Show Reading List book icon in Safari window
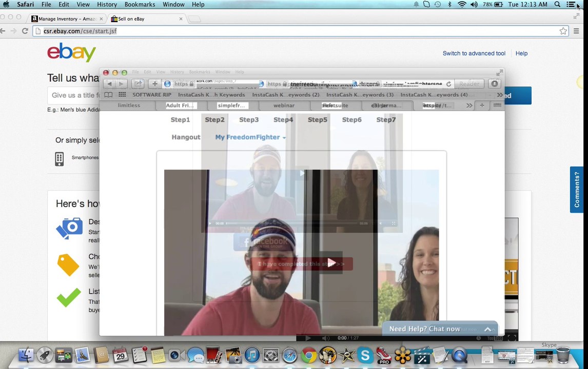The width and height of the screenshot is (588, 369). click(x=108, y=95)
